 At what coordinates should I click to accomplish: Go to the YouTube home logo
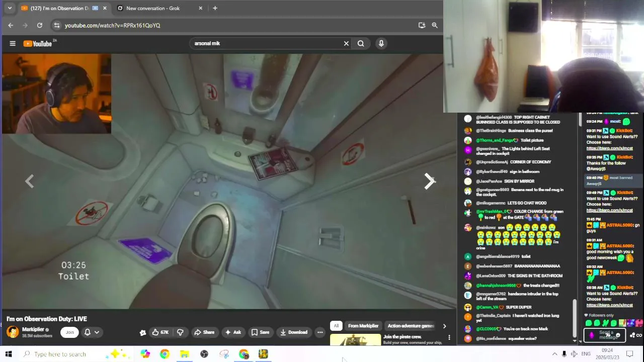point(38,44)
